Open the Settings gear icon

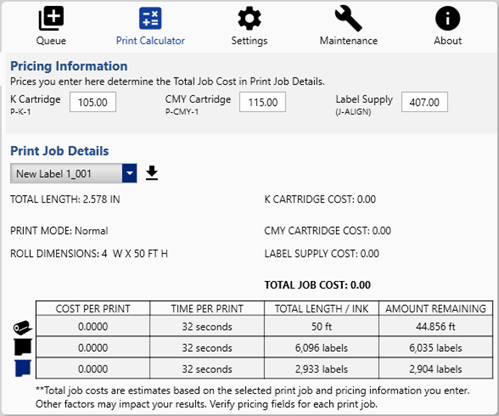(249, 19)
